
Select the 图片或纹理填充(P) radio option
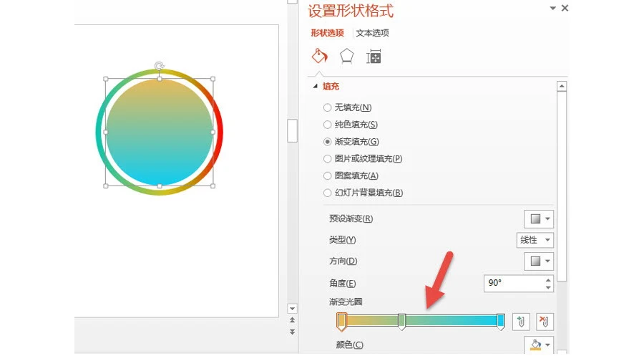pos(327,159)
